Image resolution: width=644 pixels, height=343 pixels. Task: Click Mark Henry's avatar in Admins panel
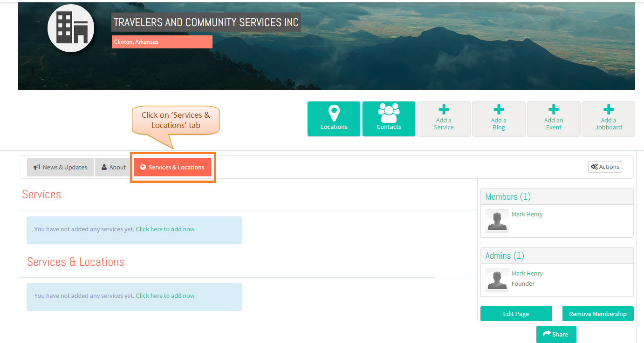click(x=497, y=280)
